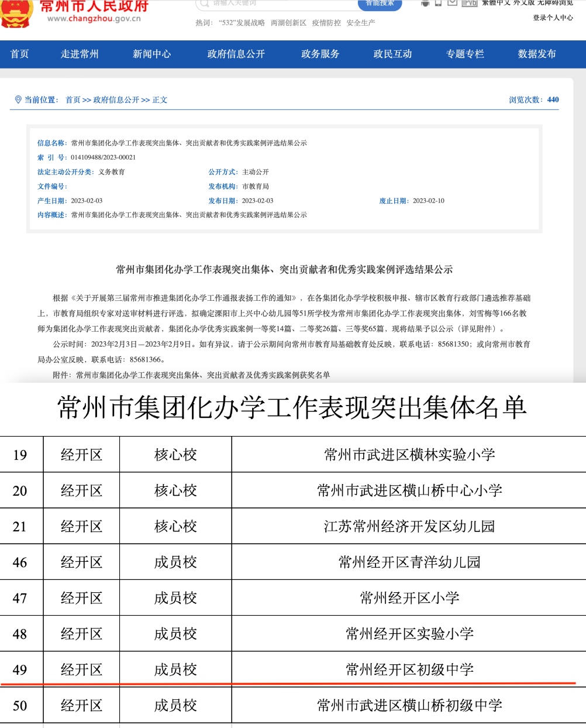Click row number 19 cell
Screen dimensions: 586x728
pos(20,455)
